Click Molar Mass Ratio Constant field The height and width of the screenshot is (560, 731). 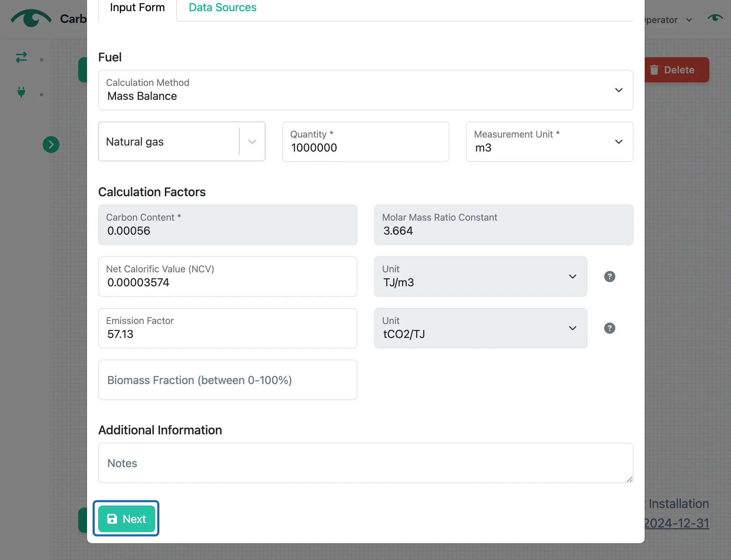(x=504, y=225)
